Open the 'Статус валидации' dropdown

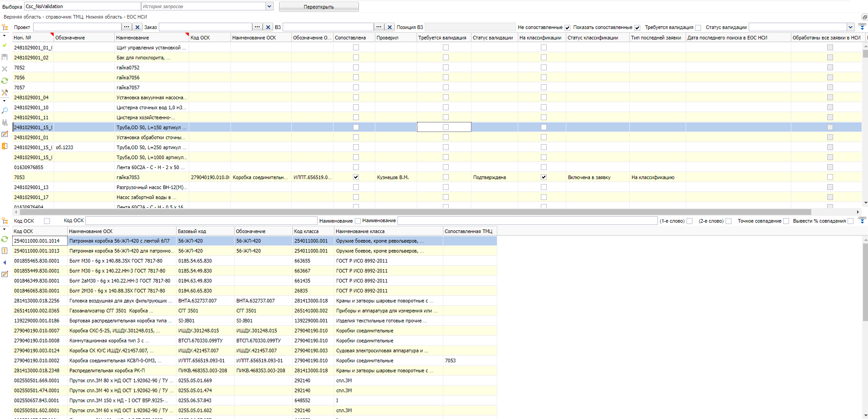click(850, 27)
